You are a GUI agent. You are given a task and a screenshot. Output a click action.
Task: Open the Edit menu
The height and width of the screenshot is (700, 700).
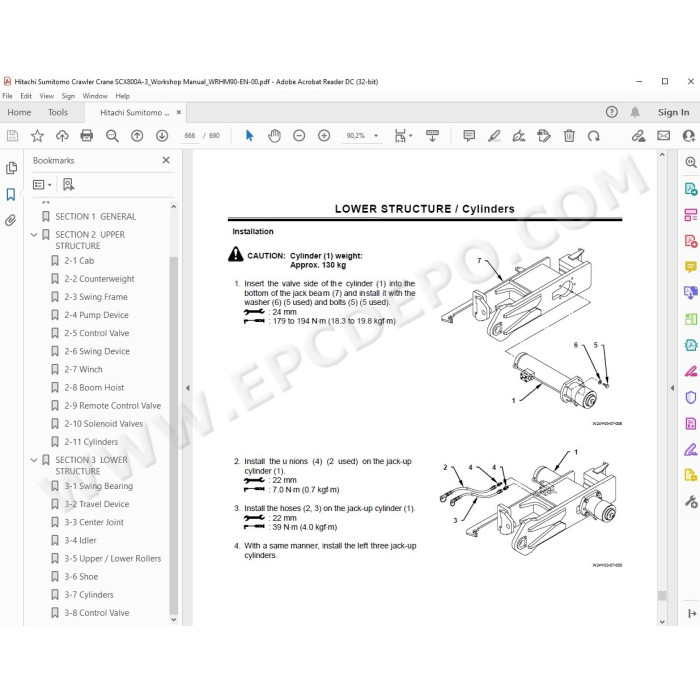[x=26, y=96]
